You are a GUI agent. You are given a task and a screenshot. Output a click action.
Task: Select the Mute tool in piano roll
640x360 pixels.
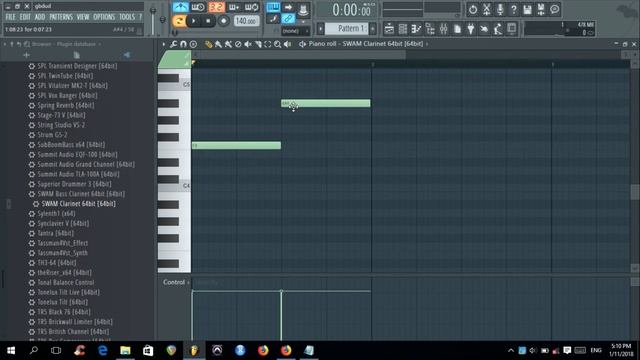click(x=248, y=44)
